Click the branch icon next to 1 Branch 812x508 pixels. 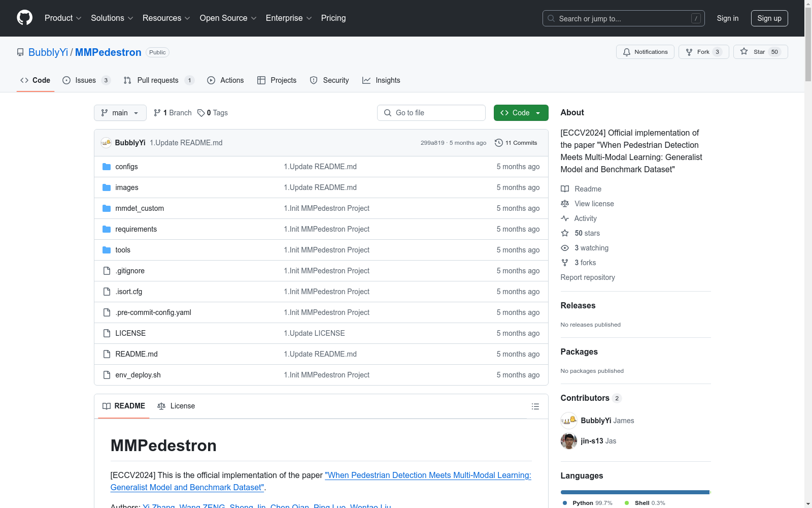[x=157, y=113]
